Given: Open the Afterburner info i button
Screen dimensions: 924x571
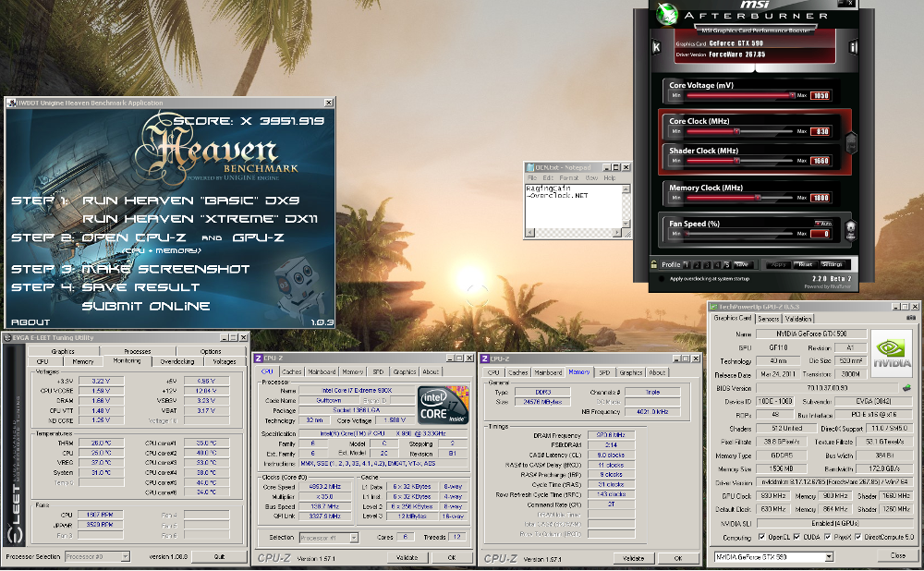Looking at the screenshot, I should [853, 47].
